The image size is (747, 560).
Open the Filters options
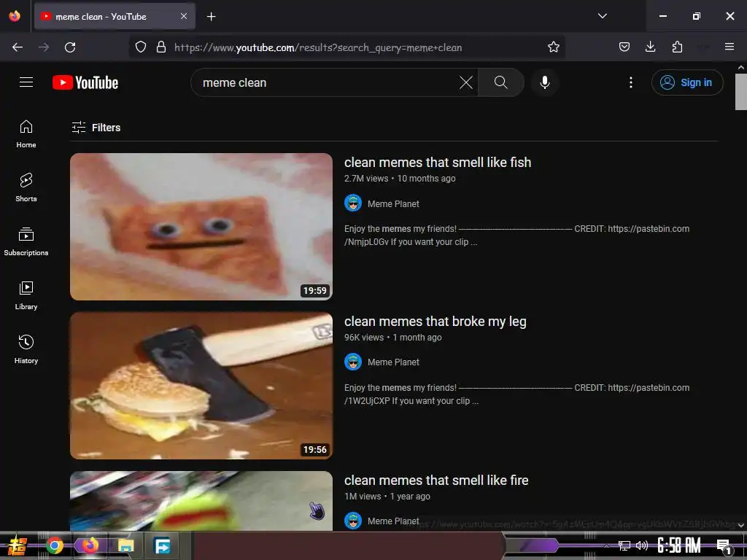click(96, 127)
